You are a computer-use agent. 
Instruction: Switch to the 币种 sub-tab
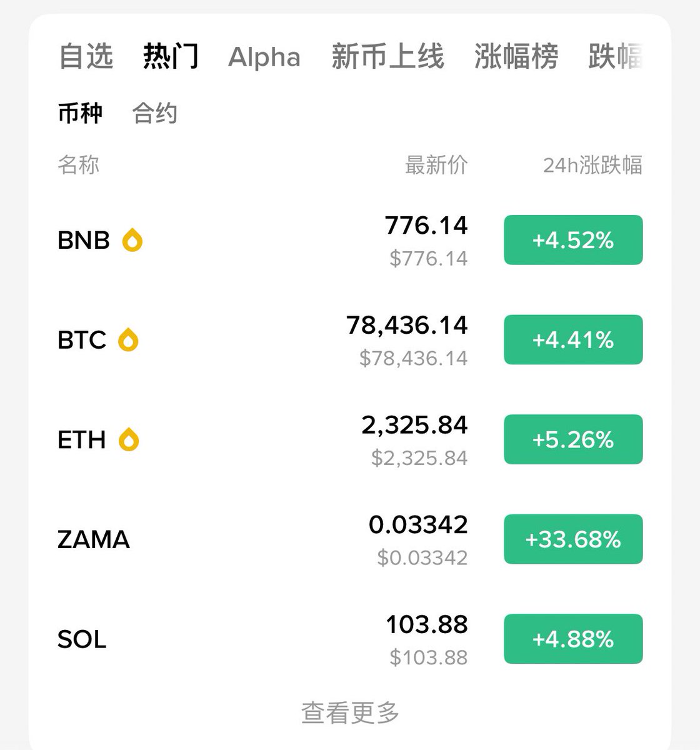[x=80, y=114]
